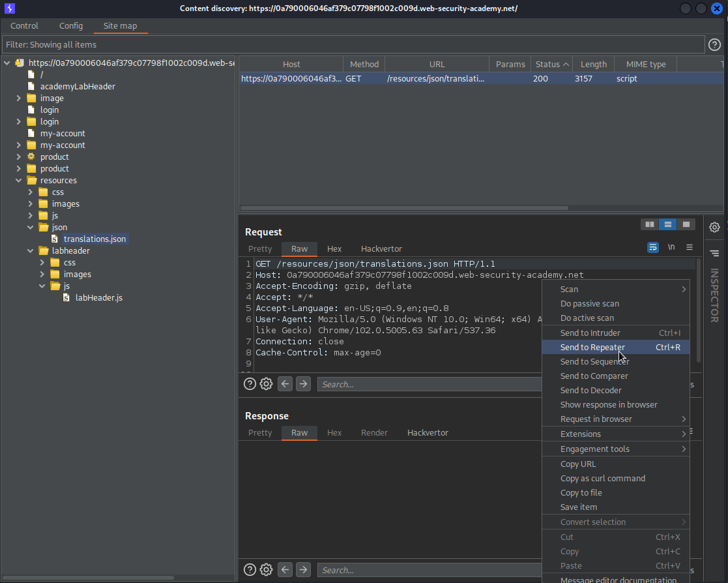Open help icon below the response editor

250,569
